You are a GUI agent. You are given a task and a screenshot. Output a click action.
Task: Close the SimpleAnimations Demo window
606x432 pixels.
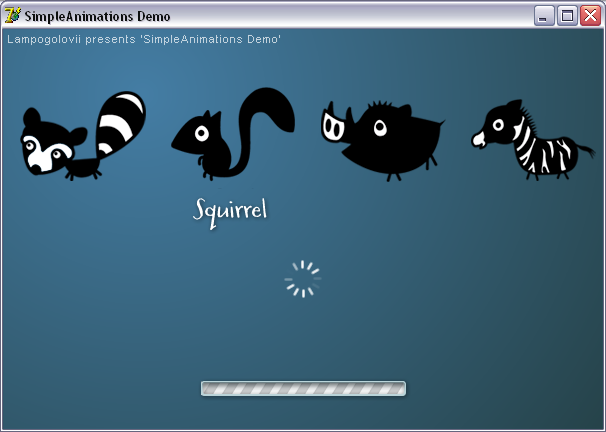(x=590, y=16)
